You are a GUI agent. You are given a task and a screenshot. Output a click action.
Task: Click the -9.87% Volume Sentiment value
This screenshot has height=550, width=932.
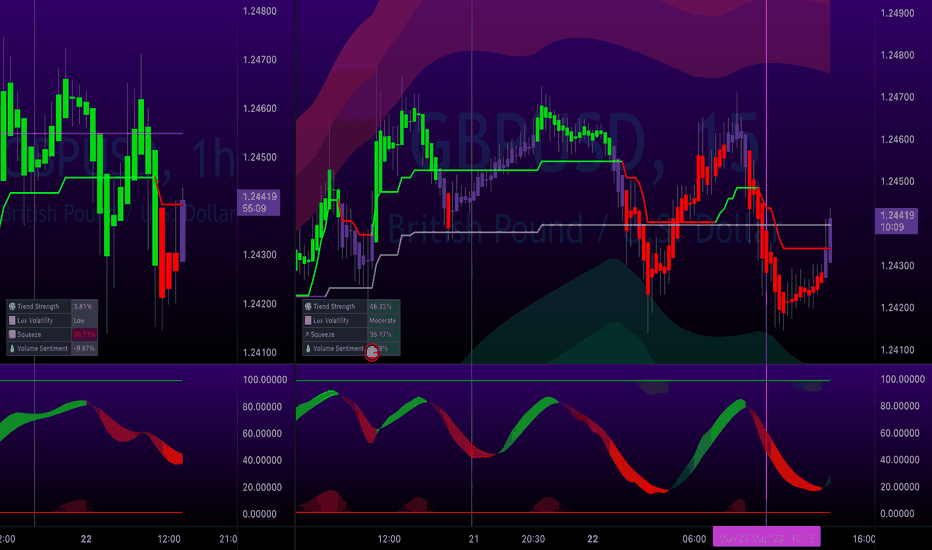click(84, 348)
